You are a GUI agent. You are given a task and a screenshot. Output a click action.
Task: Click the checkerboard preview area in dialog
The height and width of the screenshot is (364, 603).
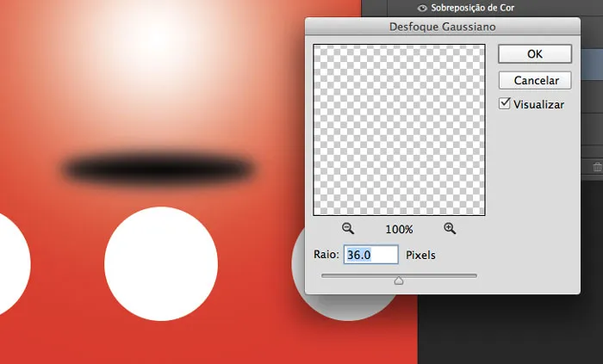(399, 130)
